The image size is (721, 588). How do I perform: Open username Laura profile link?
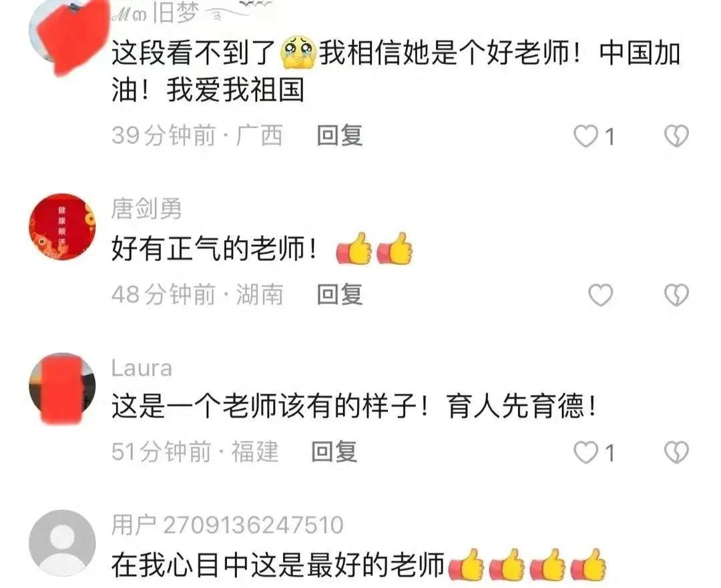click(142, 368)
